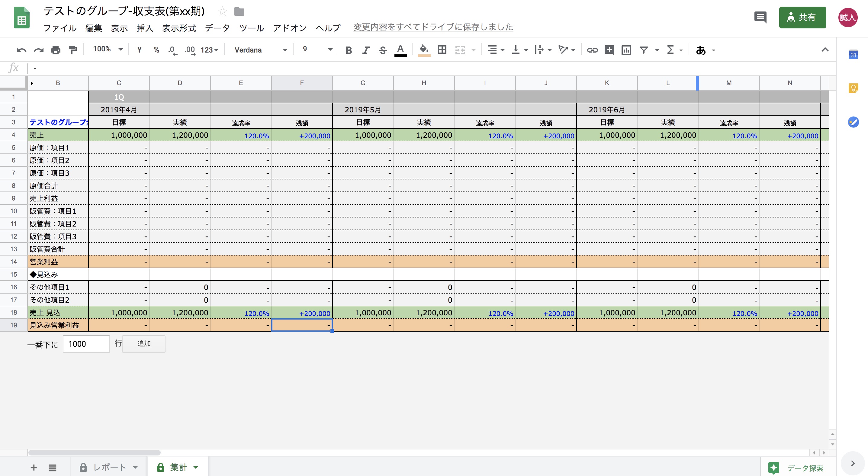Open text wrapping dropdown

pyautogui.click(x=543, y=50)
